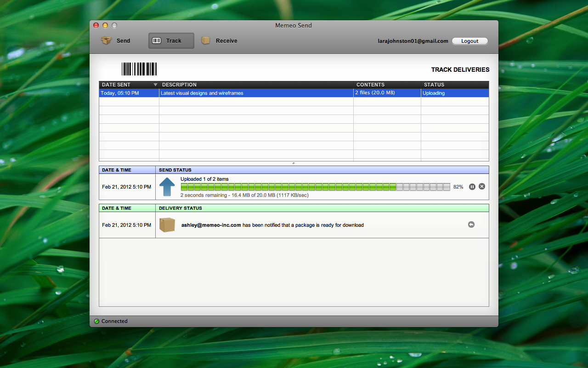
Task: Cancel the upload with X icon
Action: click(482, 186)
